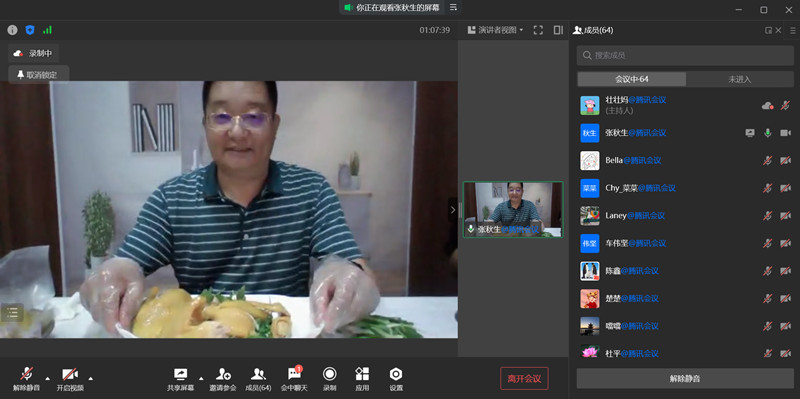Open the speaker view (演讲者视图) dropdown
800x399 pixels.
click(495, 30)
